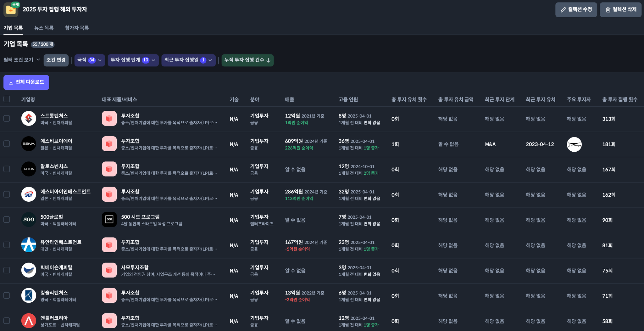Viewport: 644px width, 331px height.
Task: Click the yellow collection folder icon
Action: [11, 10]
